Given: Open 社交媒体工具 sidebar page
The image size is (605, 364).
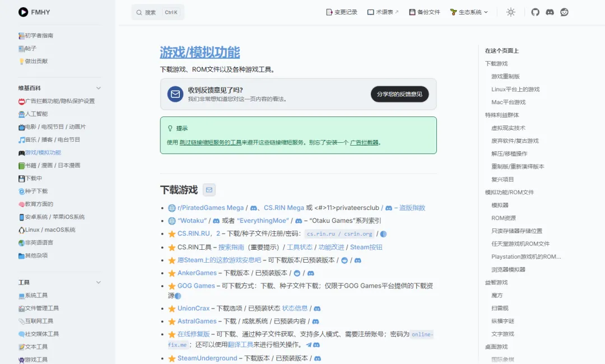Looking at the screenshot, I should coord(39,334).
